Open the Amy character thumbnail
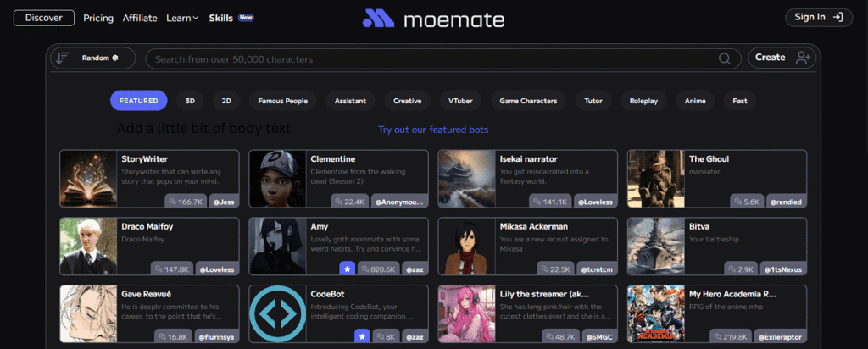868x349 pixels. coord(278,247)
